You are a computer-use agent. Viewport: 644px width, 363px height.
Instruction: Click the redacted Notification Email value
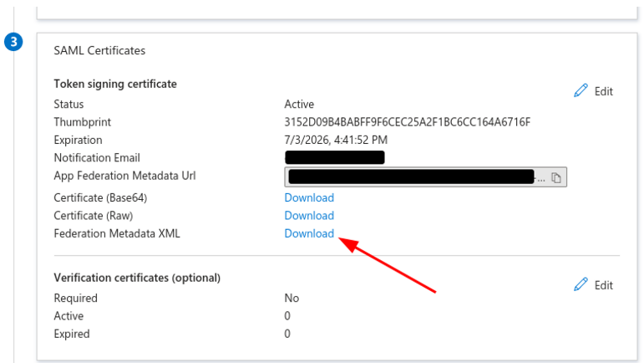coord(334,157)
